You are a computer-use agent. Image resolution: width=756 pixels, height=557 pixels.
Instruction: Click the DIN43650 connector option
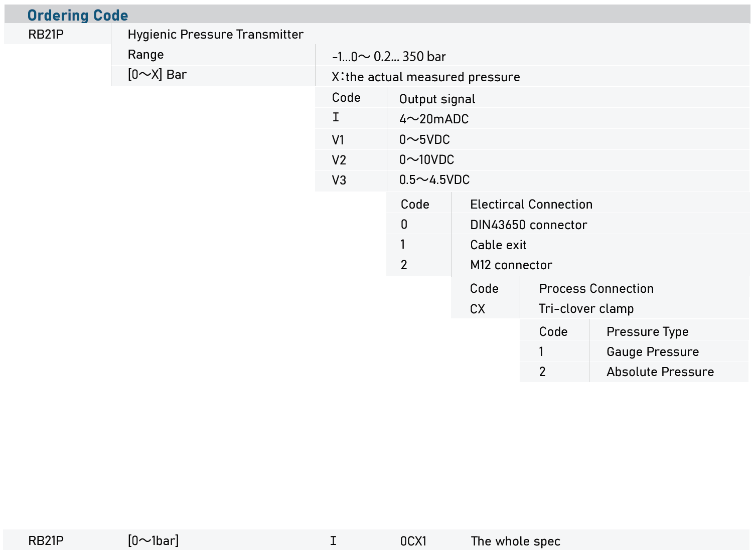(x=528, y=225)
